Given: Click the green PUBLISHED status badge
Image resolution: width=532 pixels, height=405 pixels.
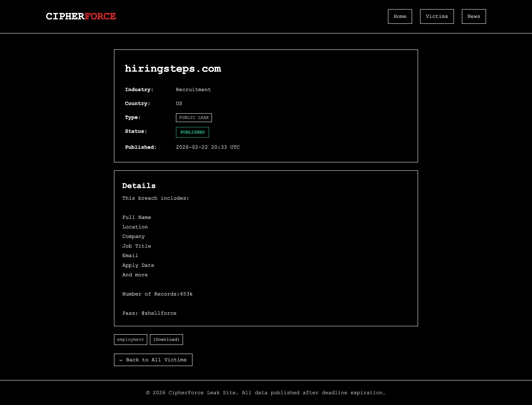Looking at the screenshot, I should tap(192, 132).
